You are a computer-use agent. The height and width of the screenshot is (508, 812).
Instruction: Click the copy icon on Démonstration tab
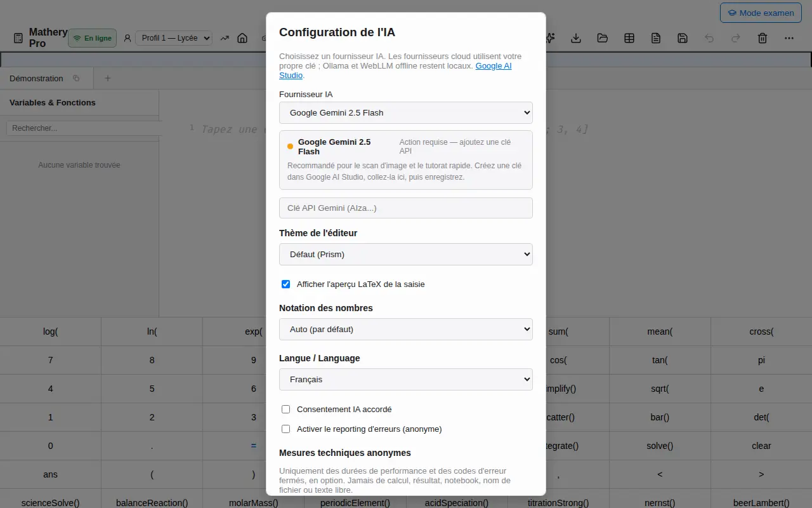[x=76, y=79]
